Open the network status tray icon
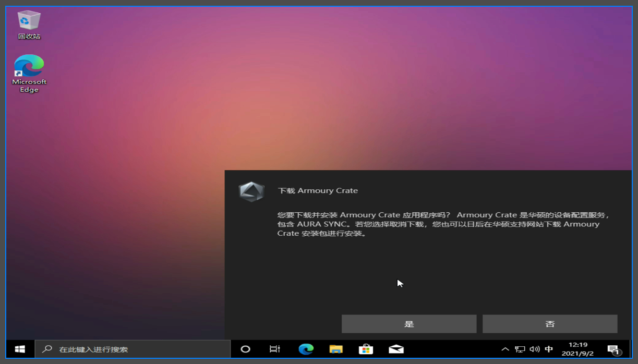The width and height of the screenshot is (638, 364). click(520, 349)
